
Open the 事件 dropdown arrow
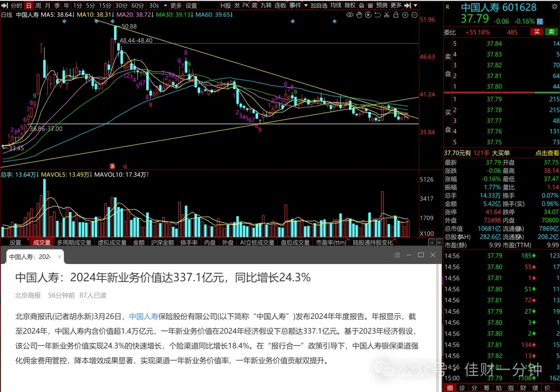[x=306, y=5]
